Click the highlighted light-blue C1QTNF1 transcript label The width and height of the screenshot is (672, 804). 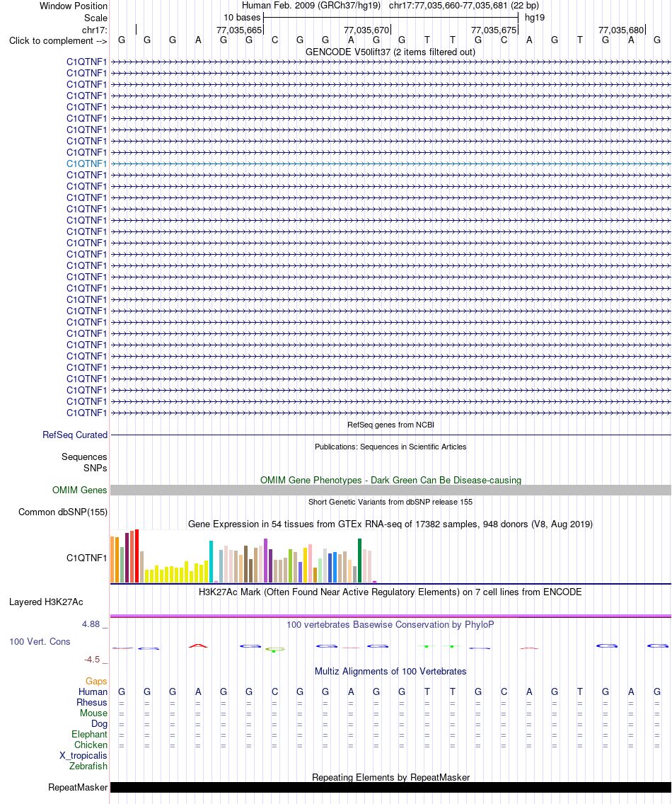coord(86,163)
